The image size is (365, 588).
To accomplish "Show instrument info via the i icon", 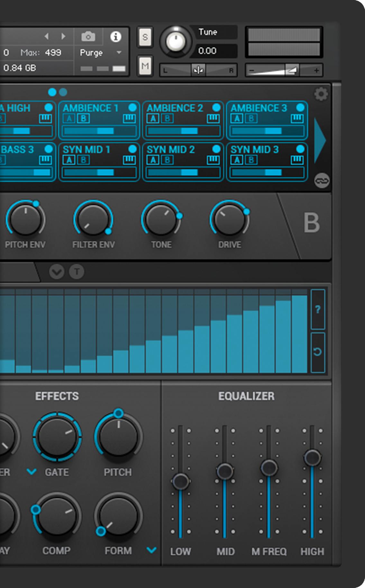I will [x=116, y=37].
